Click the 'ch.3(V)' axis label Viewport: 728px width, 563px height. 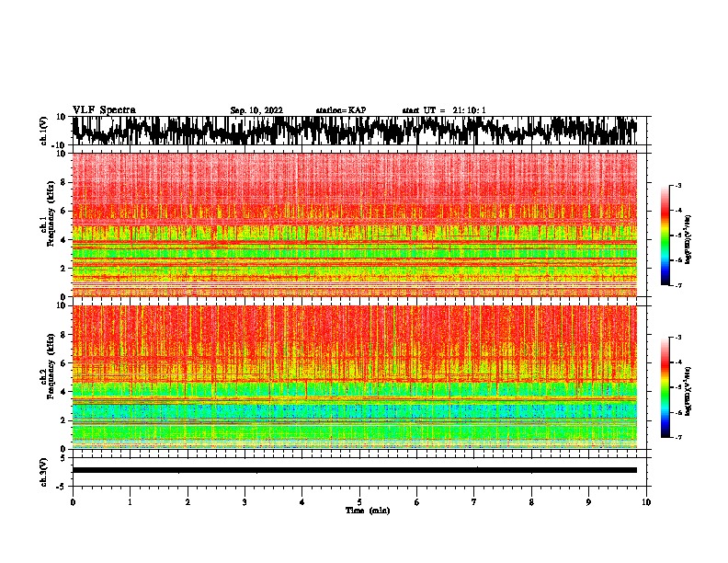point(44,472)
